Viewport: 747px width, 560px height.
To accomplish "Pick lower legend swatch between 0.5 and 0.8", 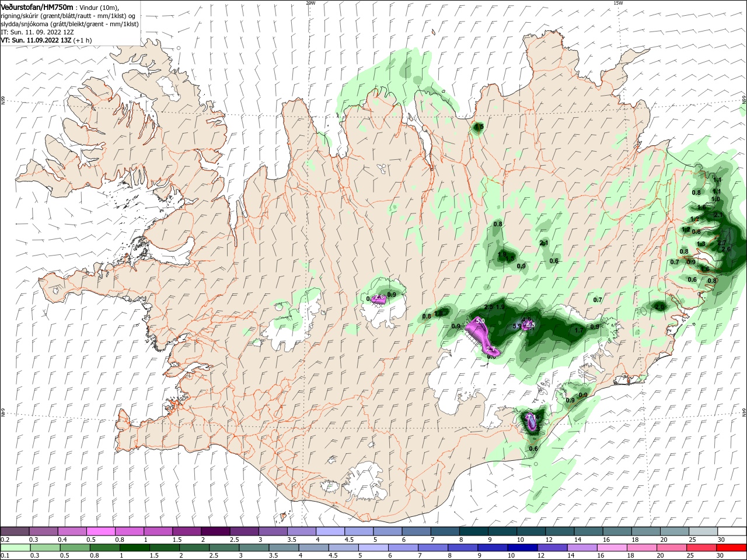I will click(x=75, y=548).
